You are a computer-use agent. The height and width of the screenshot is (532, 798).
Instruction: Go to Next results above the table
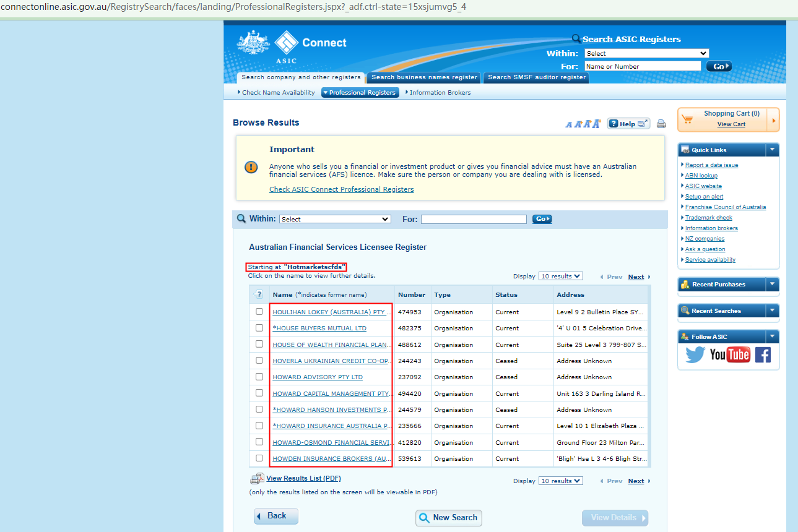[x=636, y=277]
